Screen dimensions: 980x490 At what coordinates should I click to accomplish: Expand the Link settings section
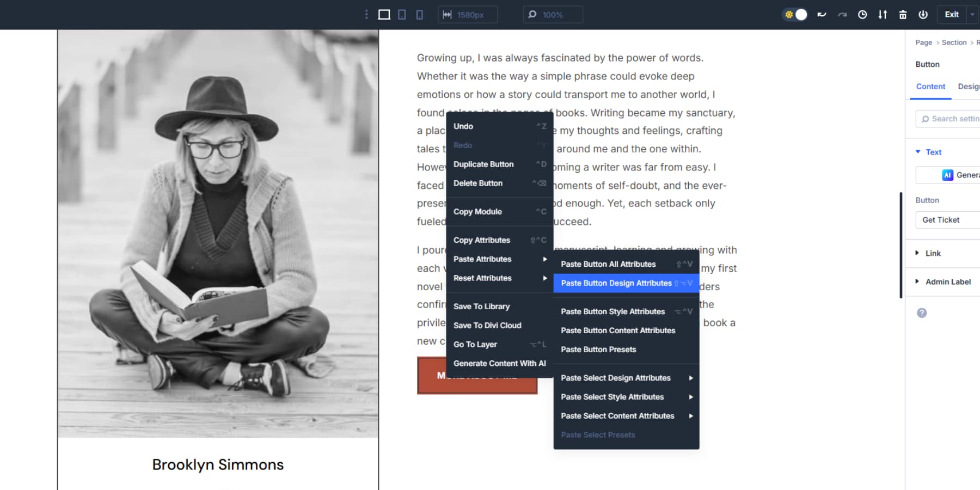933,253
